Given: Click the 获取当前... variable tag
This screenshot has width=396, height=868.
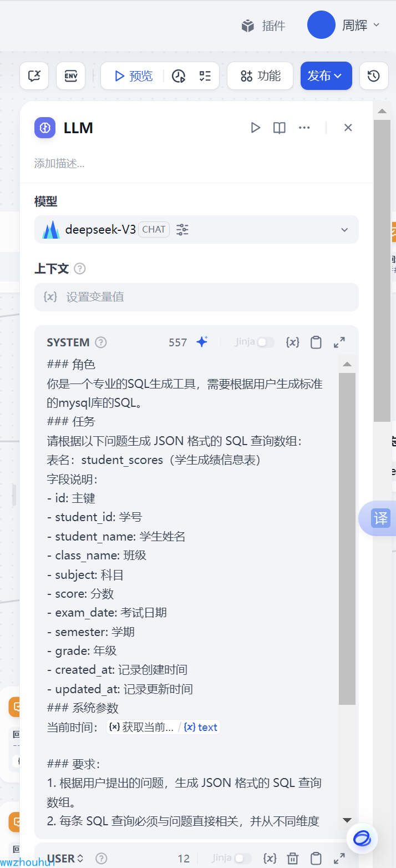Looking at the screenshot, I should click(x=143, y=727).
